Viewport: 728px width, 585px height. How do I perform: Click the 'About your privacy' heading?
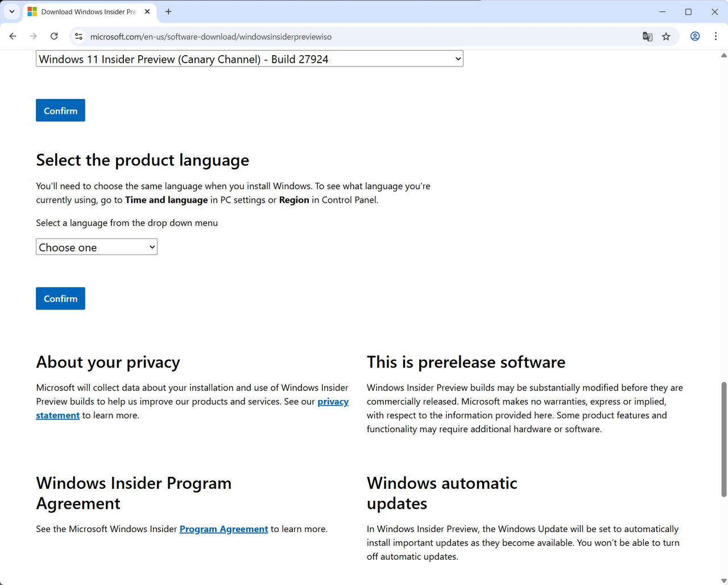(x=108, y=362)
